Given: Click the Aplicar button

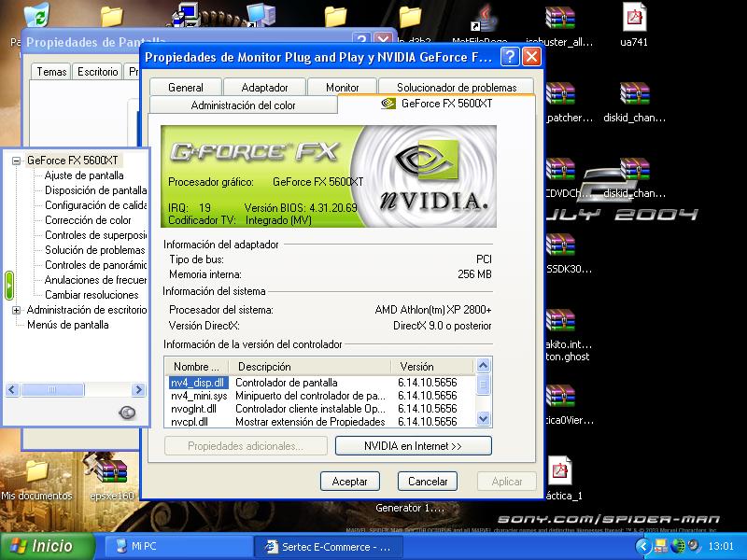Looking at the screenshot, I should point(506,482).
